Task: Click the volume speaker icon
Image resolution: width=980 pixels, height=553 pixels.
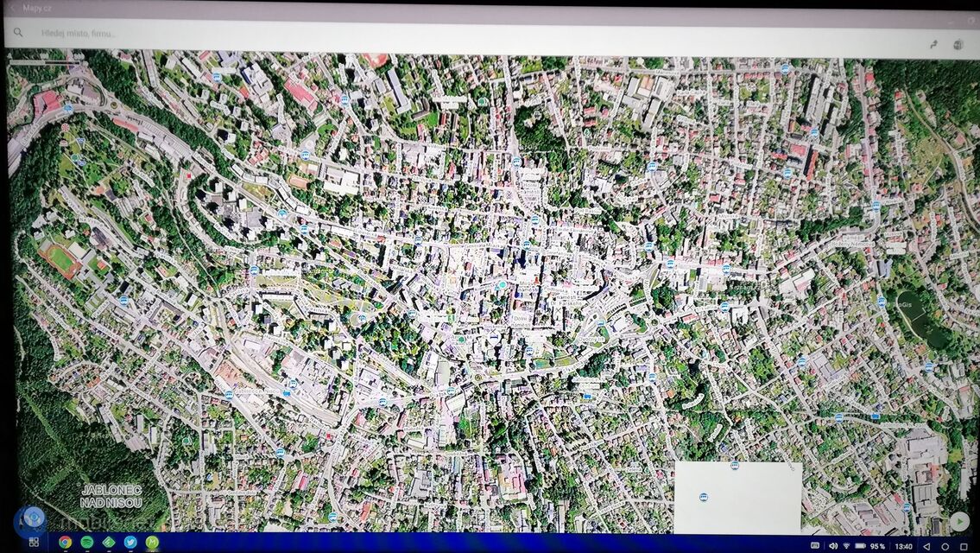Action: [833, 546]
